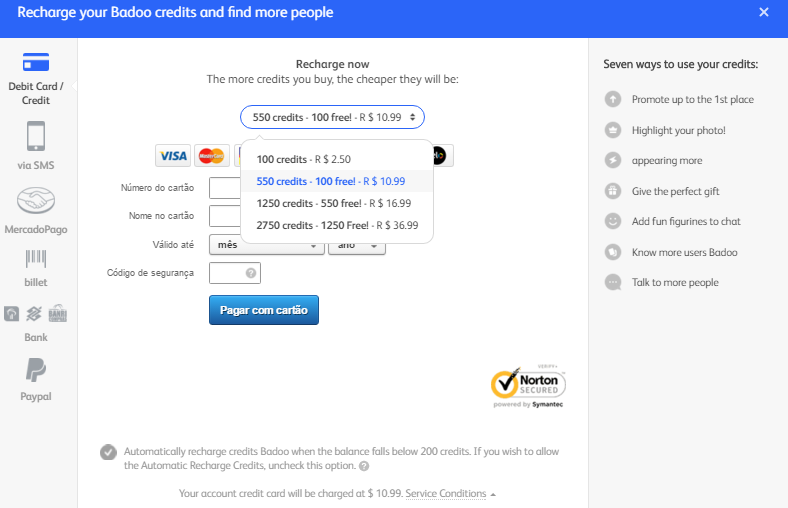This screenshot has width=788, height=508.
Task: Open the ano expiry year dropdown
Action: click(357, 246)
